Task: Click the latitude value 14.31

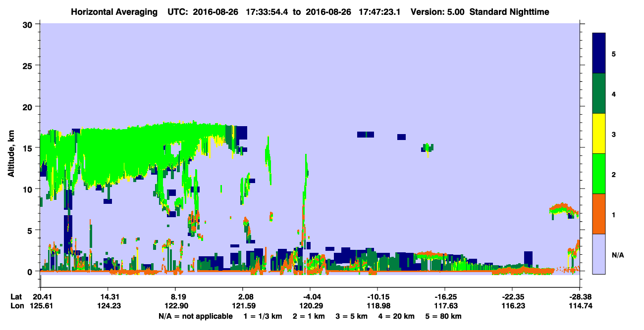Action: [x=107, y=296]
